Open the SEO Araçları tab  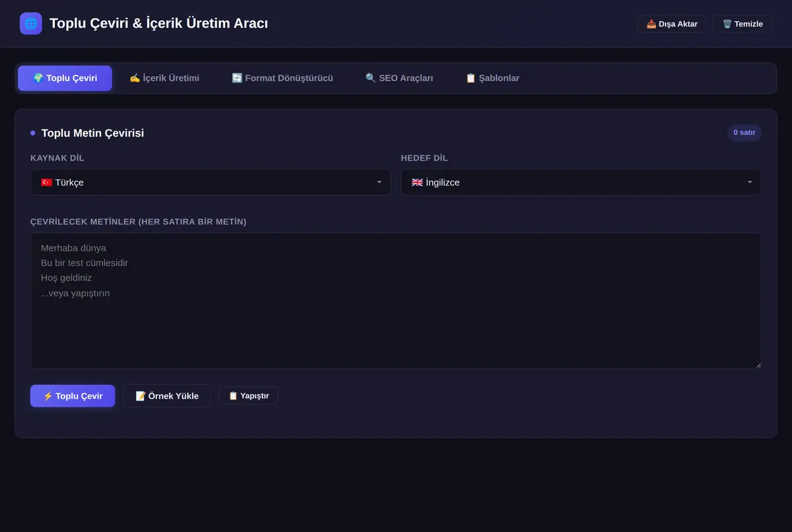tap(399, 78)
